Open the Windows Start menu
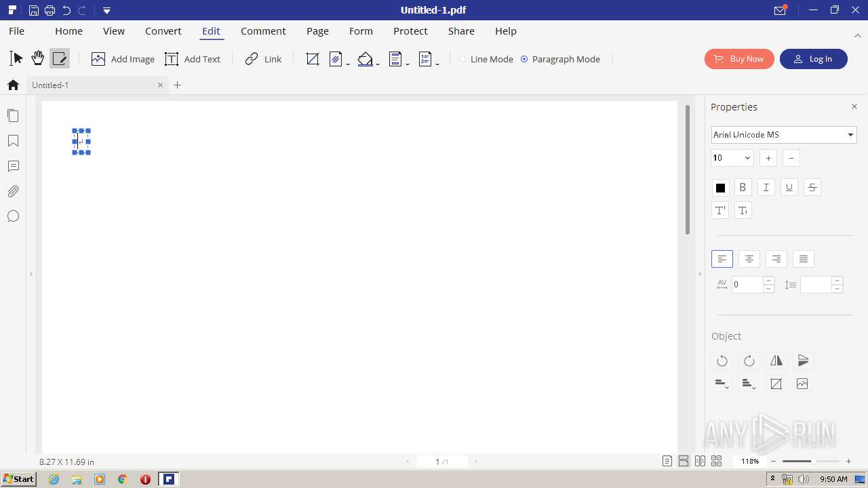The image size is (868, 488). [19, 479]
